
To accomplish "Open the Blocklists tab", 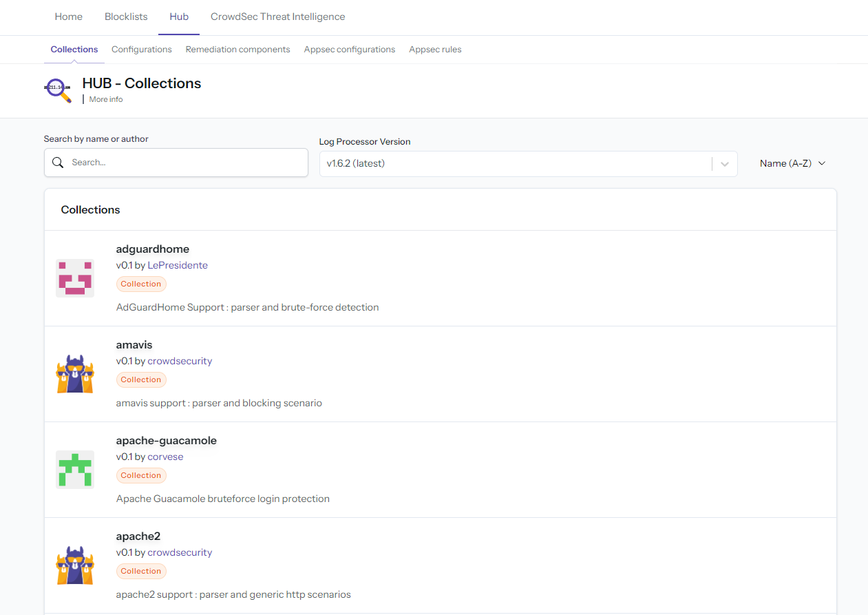I will (126, 17).
